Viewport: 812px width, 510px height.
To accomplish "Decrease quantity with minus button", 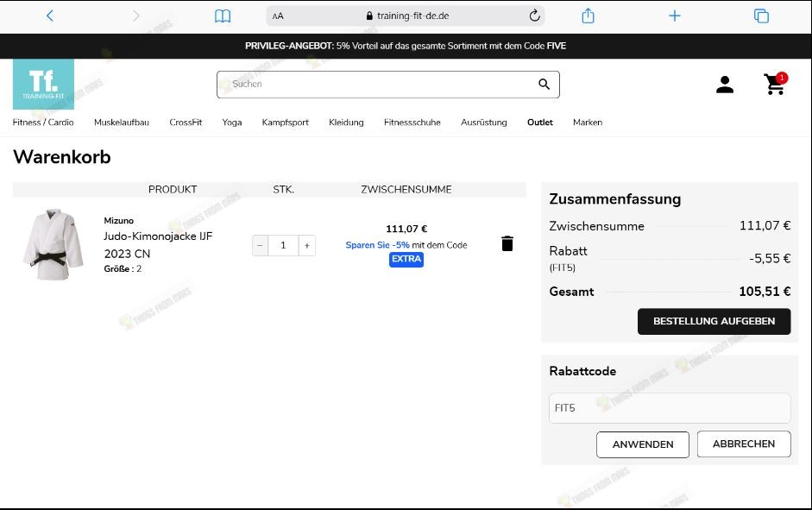I will click(x=260, y=246).
